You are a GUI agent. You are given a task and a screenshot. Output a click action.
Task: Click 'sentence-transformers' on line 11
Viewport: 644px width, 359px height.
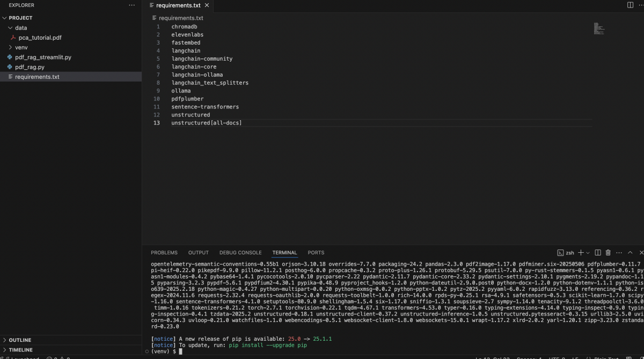[x=205, y=107]
